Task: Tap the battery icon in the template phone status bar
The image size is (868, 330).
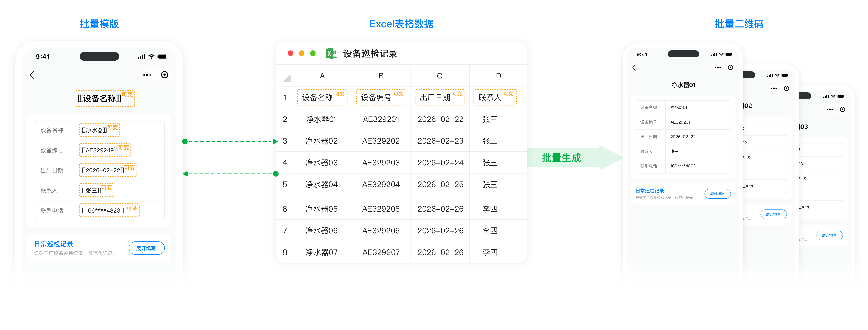Action: click(163, 57)
